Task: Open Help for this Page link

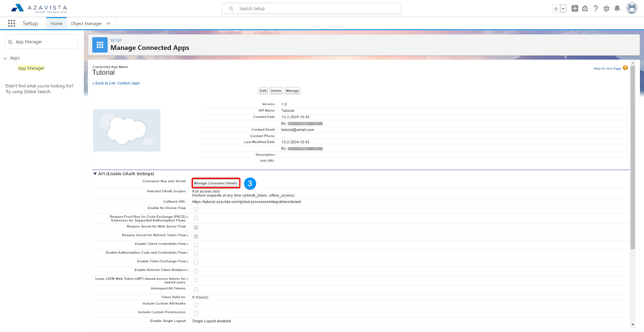Action: 607,69
